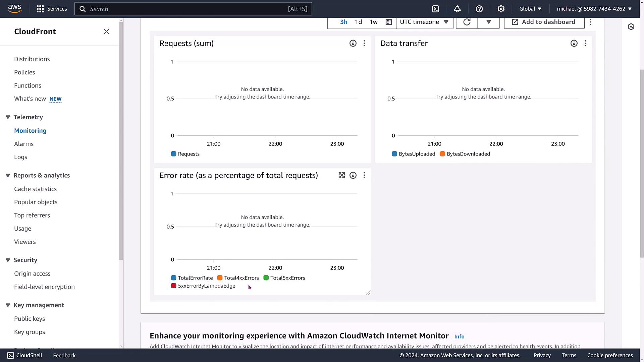Open the help question-mark icon

pos(479,9)
